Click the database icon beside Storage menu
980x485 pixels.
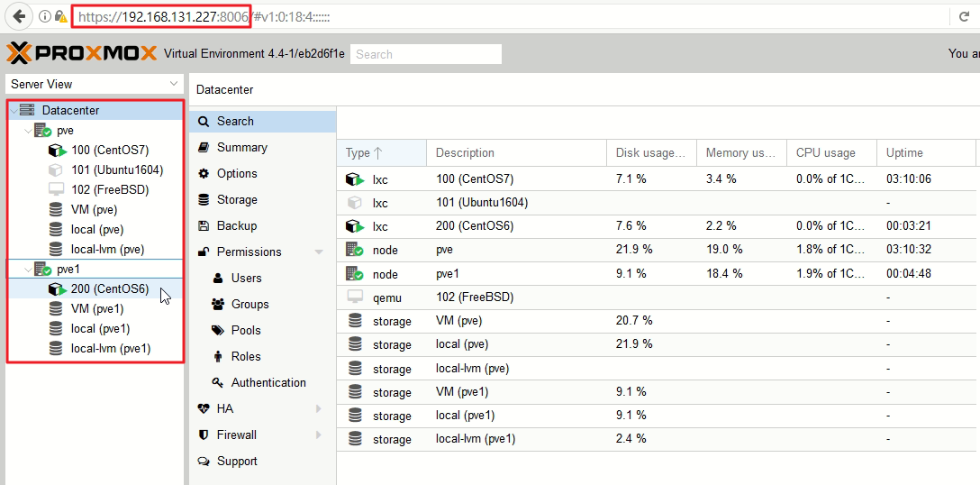pos(204,199)
